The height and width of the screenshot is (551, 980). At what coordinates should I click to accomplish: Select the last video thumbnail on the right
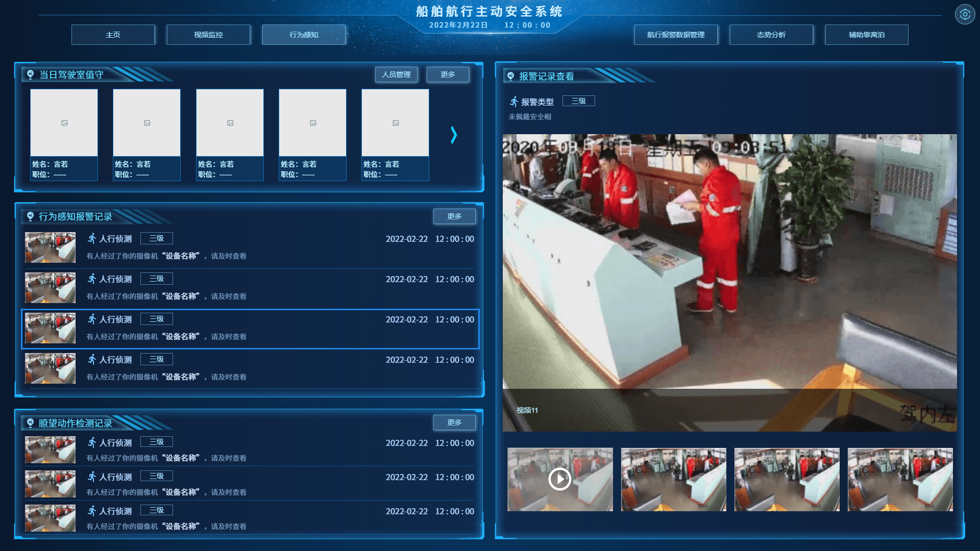[900, 479]
